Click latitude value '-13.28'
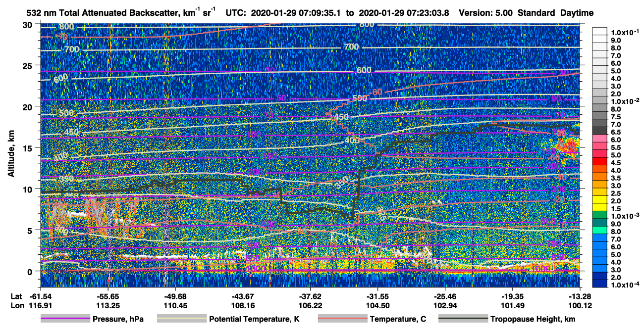 point(580,297)
